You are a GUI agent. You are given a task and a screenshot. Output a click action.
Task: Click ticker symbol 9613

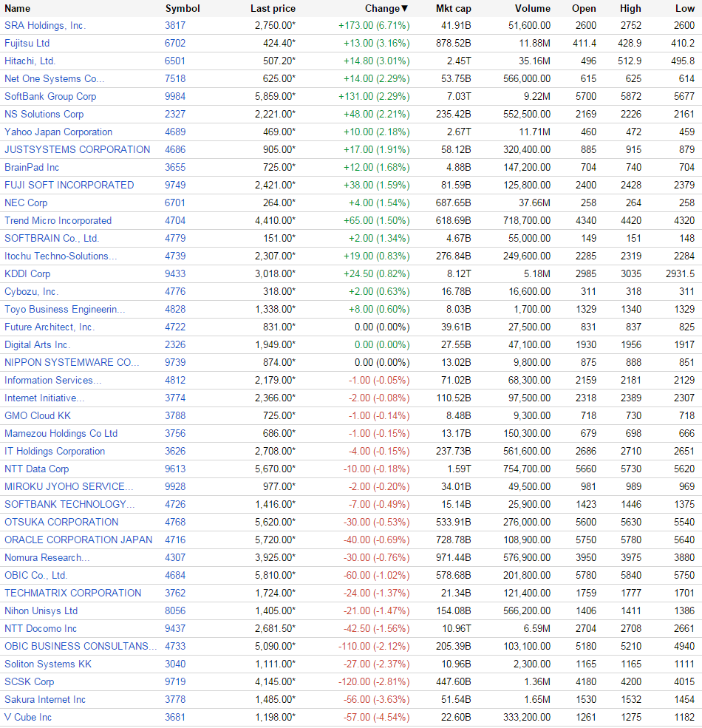click(x=175, y=469)
